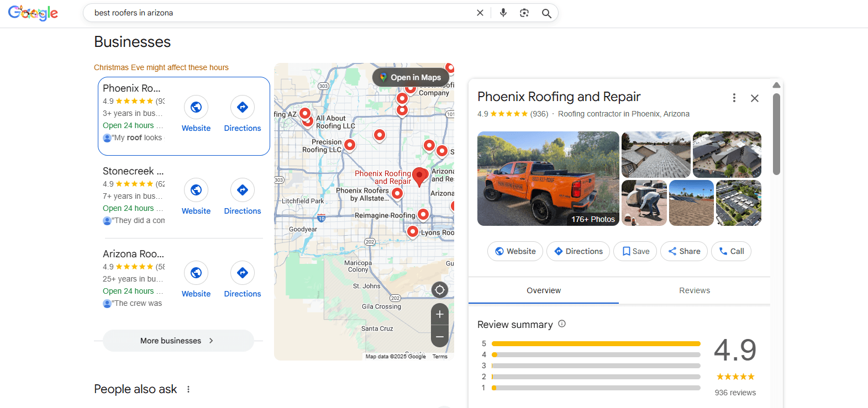Click the (936) rating count in header
Viewport: 868px width, 408px height.
coord(539,114)
